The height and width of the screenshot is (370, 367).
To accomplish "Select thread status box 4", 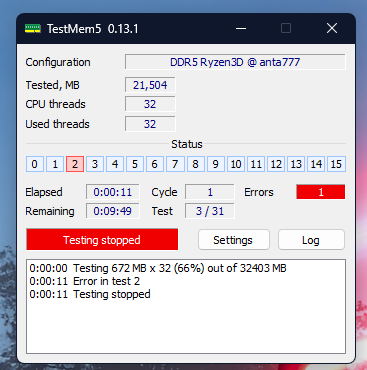I will 115,164.
